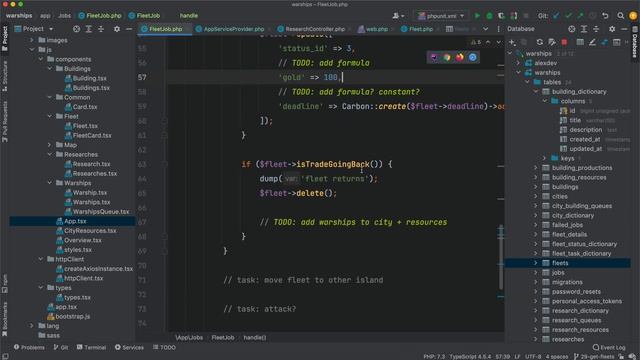Open file in Safari browser

[x=472, y=58]
